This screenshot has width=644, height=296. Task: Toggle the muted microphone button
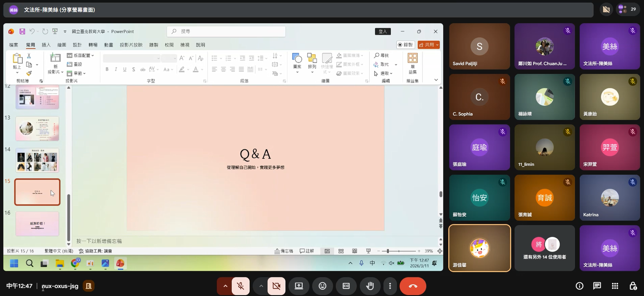point(241,286)
